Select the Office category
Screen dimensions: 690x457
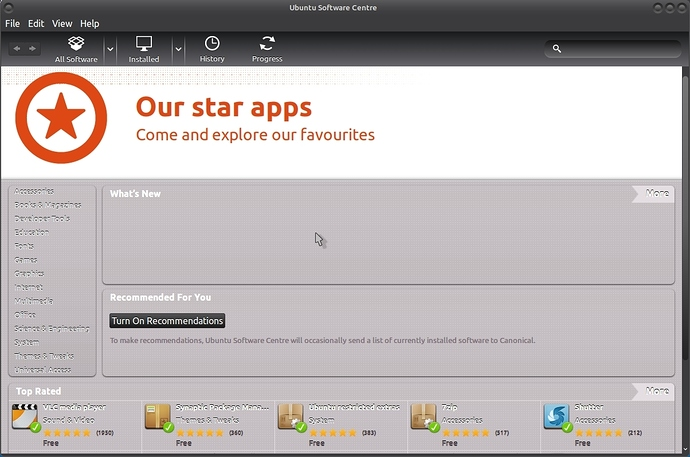(x=25, y=314)
